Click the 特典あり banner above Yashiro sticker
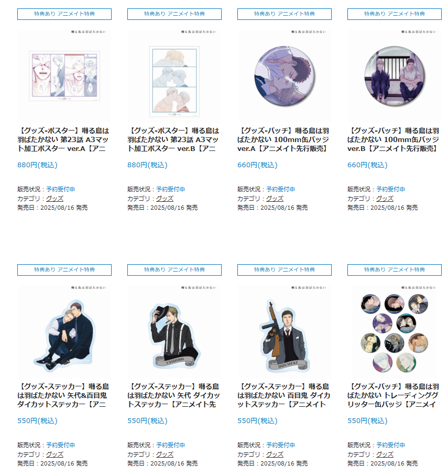This screenshot has width=448, height=476. pyautogui.click(x=174, y=270)
